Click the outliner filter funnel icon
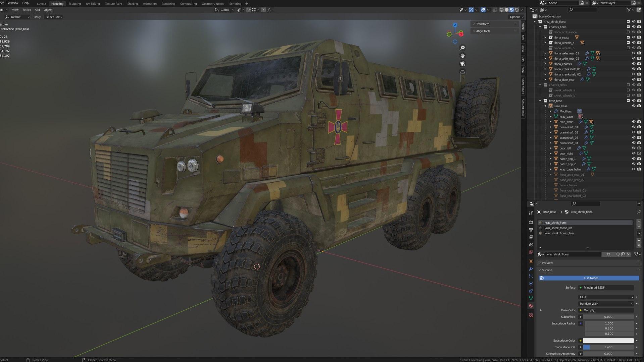The image size is (644, 362). click(x=629, y=10)
